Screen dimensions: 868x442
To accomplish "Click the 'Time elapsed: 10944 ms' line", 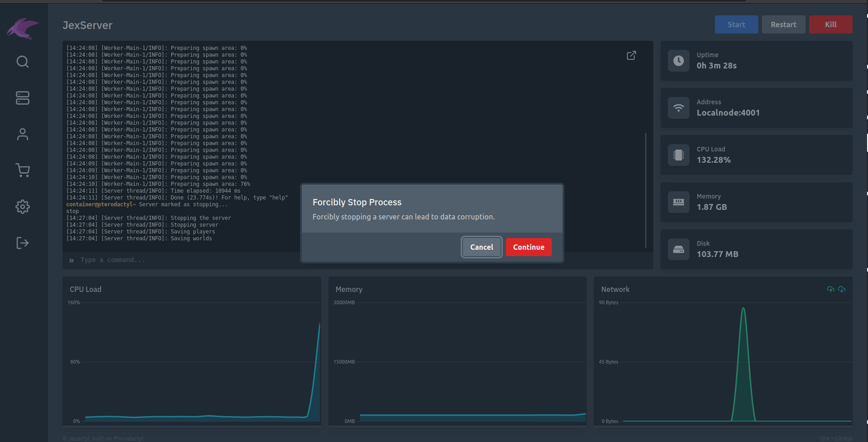I will 154,191.
